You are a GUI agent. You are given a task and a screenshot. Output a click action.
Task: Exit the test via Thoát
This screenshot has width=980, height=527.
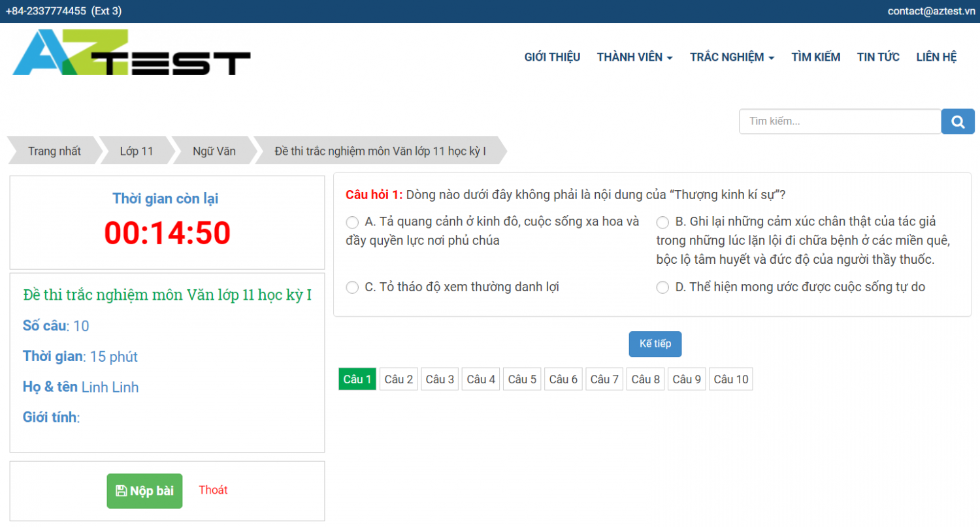pyautogui.click(x=213, y=490)
